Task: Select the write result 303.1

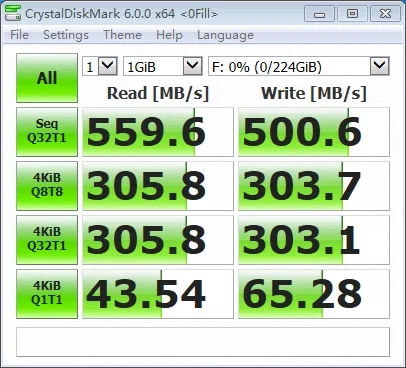Action: [314, 240]
